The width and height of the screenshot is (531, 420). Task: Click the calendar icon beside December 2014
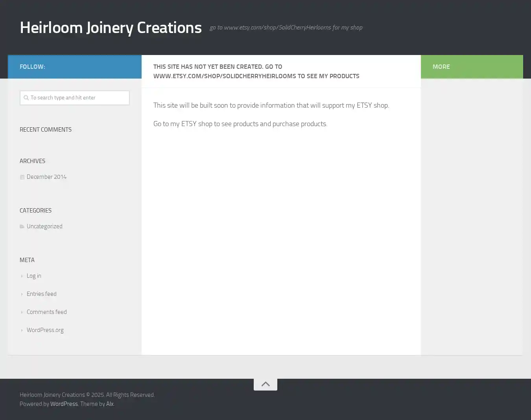click(x=22, y=177)
